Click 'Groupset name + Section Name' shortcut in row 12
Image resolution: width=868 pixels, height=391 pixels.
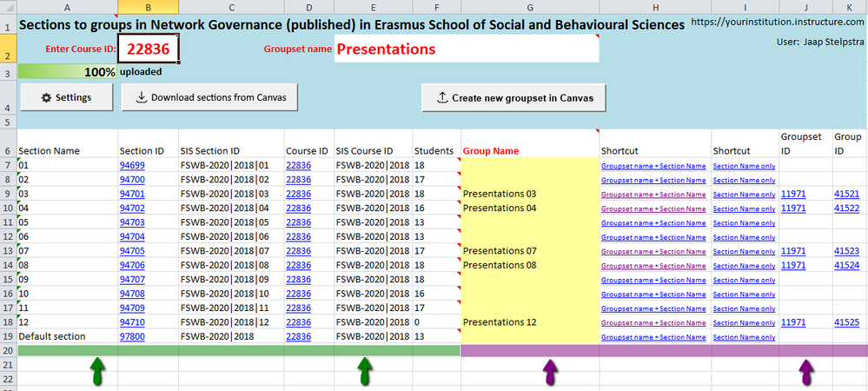[653, 237]
